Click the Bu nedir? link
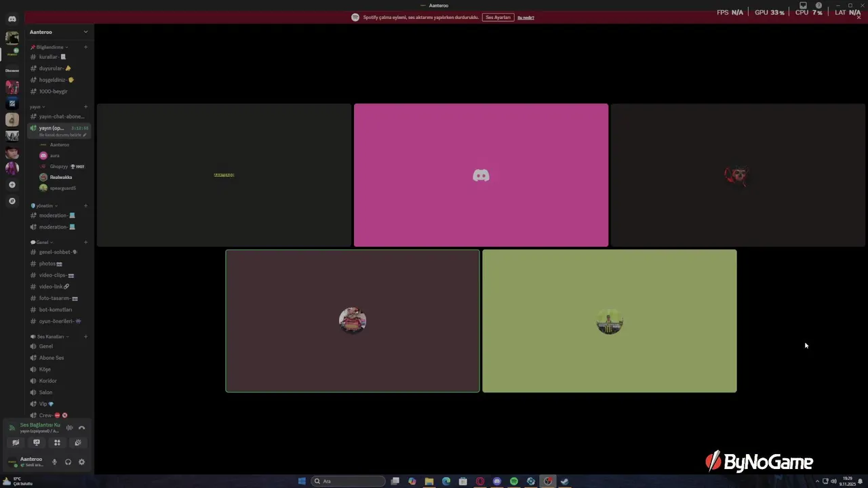The image size is (868, 488). (x=526, y=18)
